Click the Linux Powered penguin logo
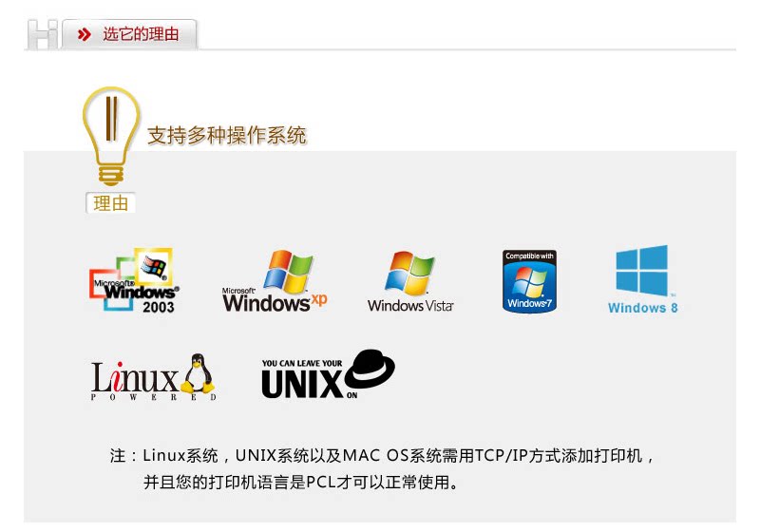 tap(153, 377)
